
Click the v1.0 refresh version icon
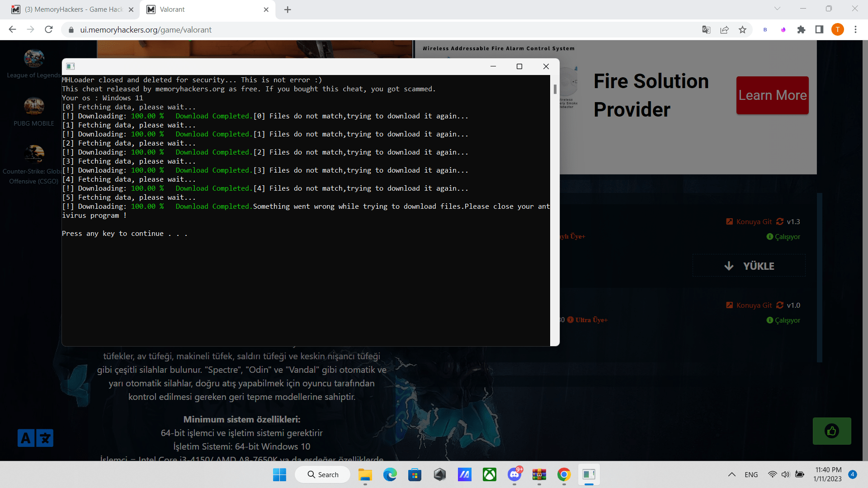780,305
